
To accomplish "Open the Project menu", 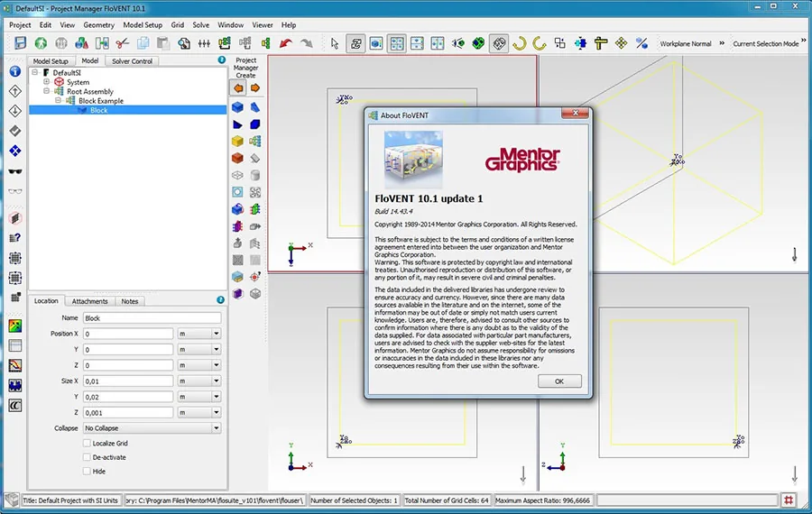I will (x=20, y=25).
